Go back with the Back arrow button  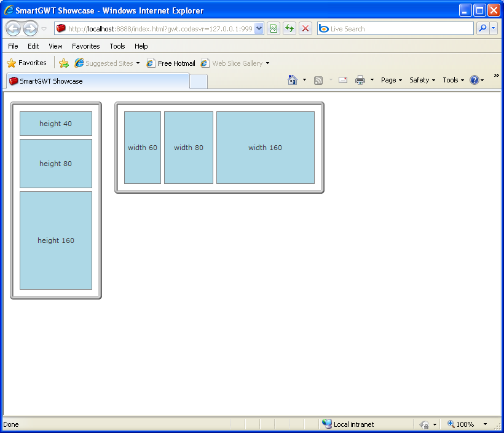click(13, 29)
